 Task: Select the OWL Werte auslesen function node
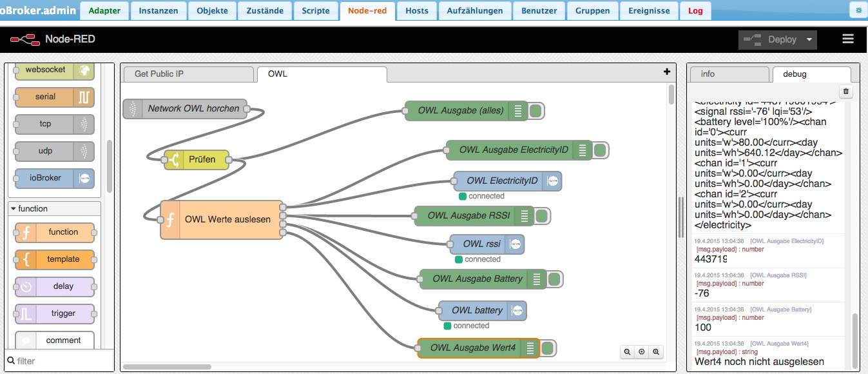coord(222,220)
